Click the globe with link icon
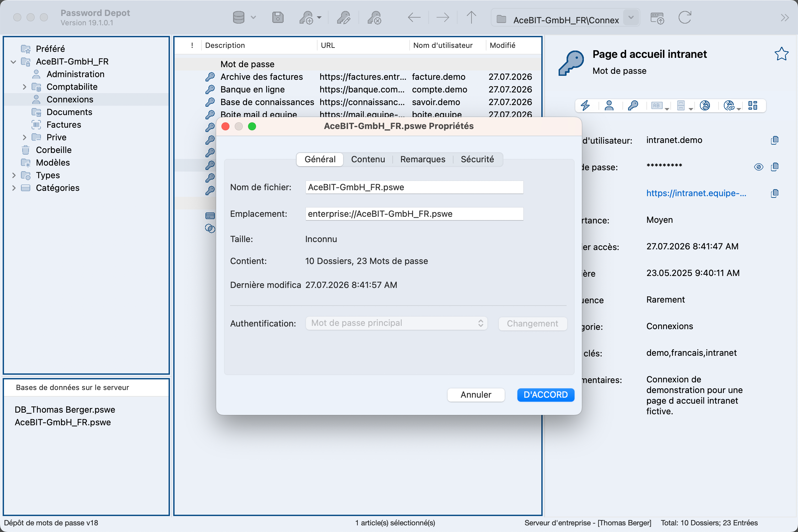This screenshot has width=798, height=532. (x=729, y=105)
